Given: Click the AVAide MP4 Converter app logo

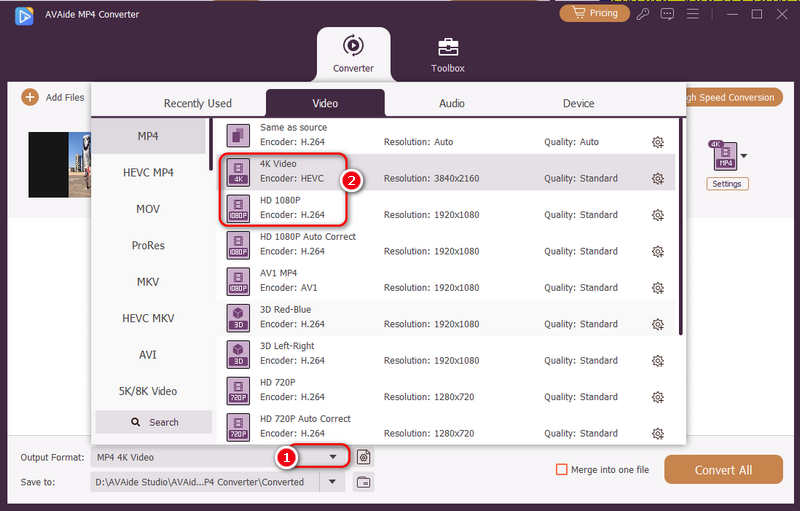Looking at the screenshot, I should tap(24, 16).
